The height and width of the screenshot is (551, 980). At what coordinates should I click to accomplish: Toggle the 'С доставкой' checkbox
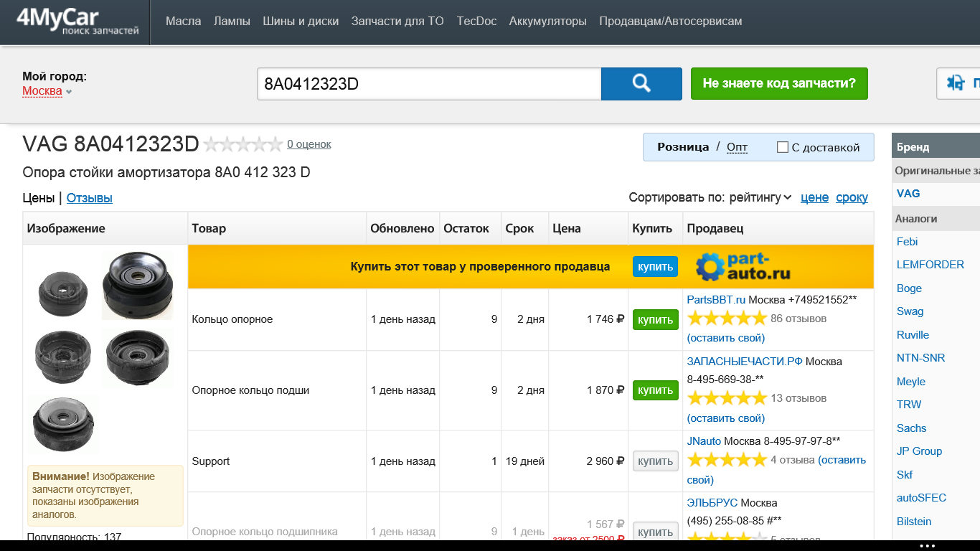tap(783, 147)
